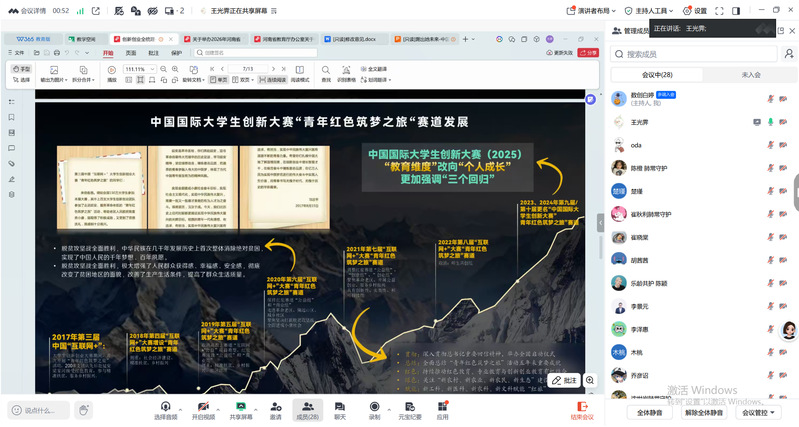The height and width of the screenshot is (427, 799).
Task: Click the zoom-out magnifier in PDF toolbar
Action: click(164, 69)
